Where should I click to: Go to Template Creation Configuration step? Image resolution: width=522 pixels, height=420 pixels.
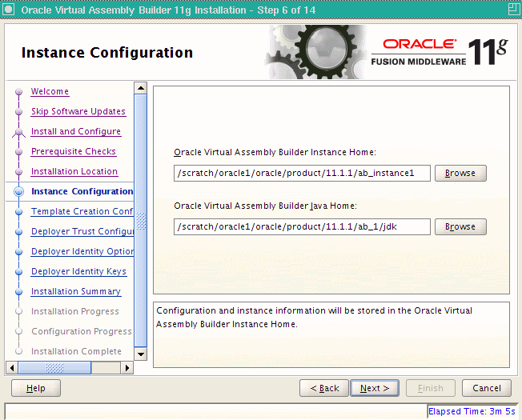[82, 211]
